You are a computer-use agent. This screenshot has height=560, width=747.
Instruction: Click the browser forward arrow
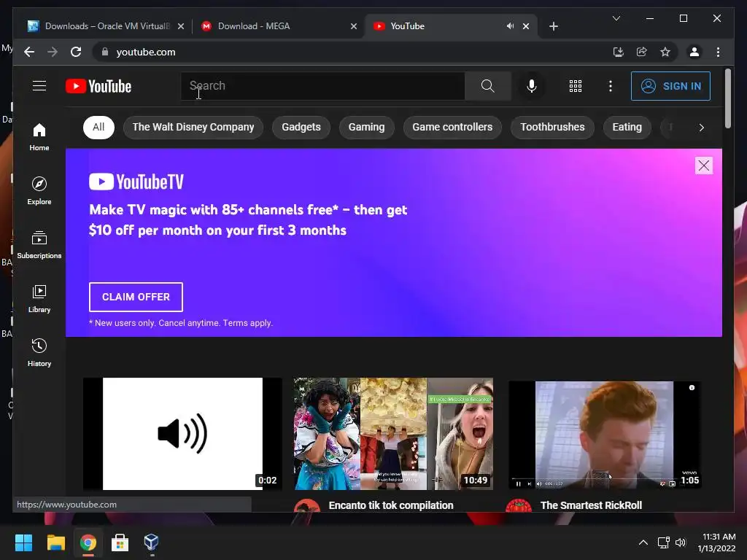[53, 52]
